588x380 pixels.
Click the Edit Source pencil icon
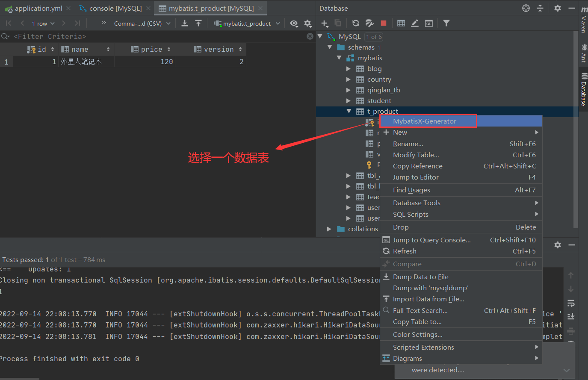tap(415, 24)
